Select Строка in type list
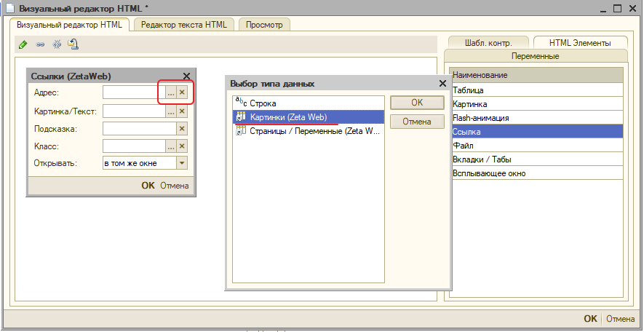 point(309,103)
